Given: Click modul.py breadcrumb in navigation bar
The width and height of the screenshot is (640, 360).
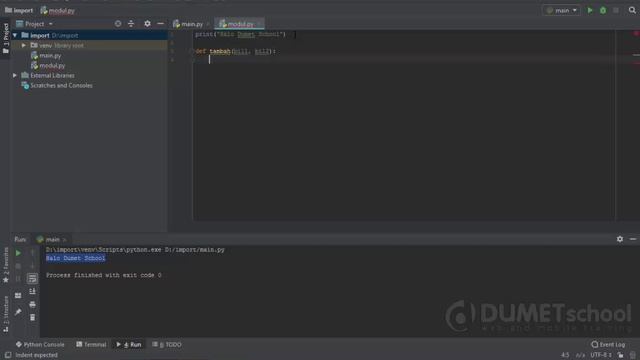Looking at the screenshot, I should [58, 11].
